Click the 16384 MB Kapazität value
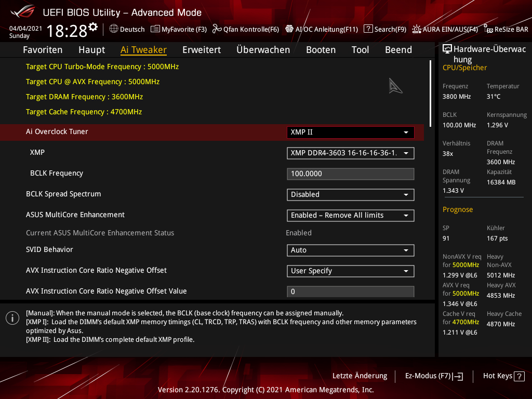Image resolution: width=532 pixels, height=399 pixels. [x=501, y=182]
